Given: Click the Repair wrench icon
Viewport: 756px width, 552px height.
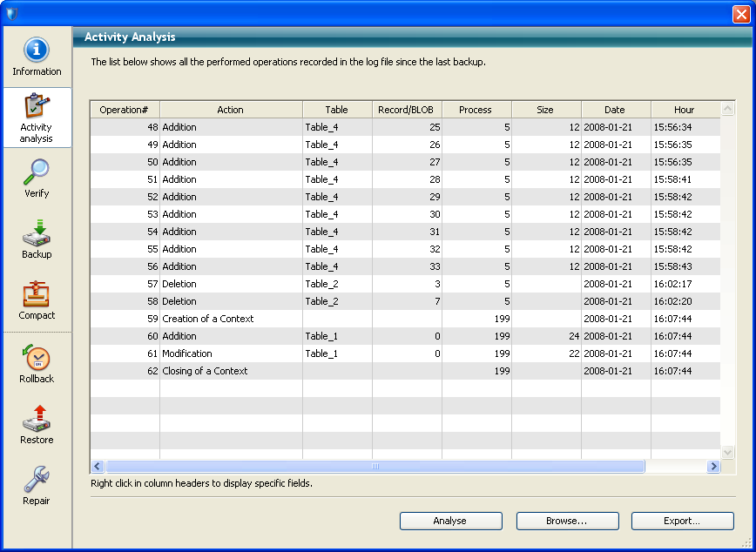Looking at the screenshot, I should tap(37, 480).
